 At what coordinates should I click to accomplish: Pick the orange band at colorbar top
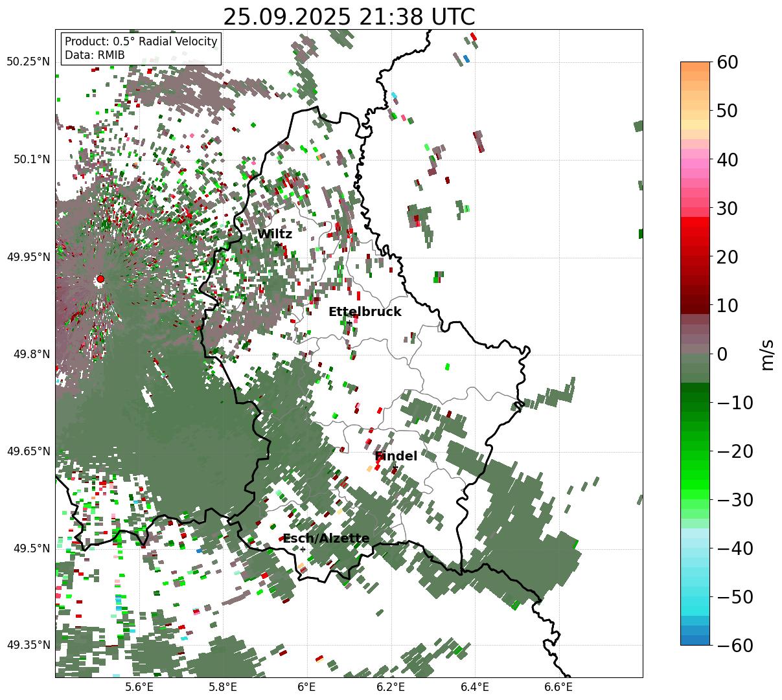pos(695,67)
